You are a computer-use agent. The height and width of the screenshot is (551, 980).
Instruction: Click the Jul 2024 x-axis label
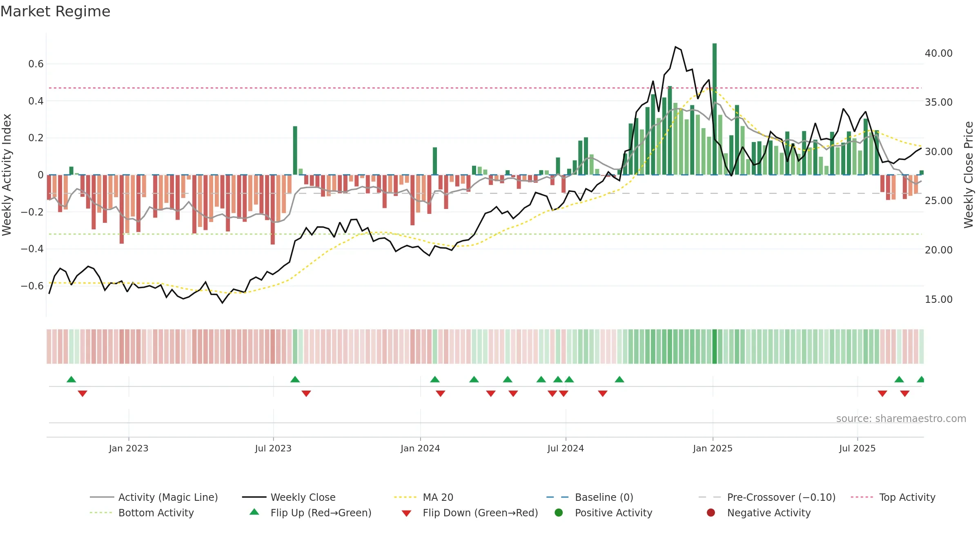(566, 448)
